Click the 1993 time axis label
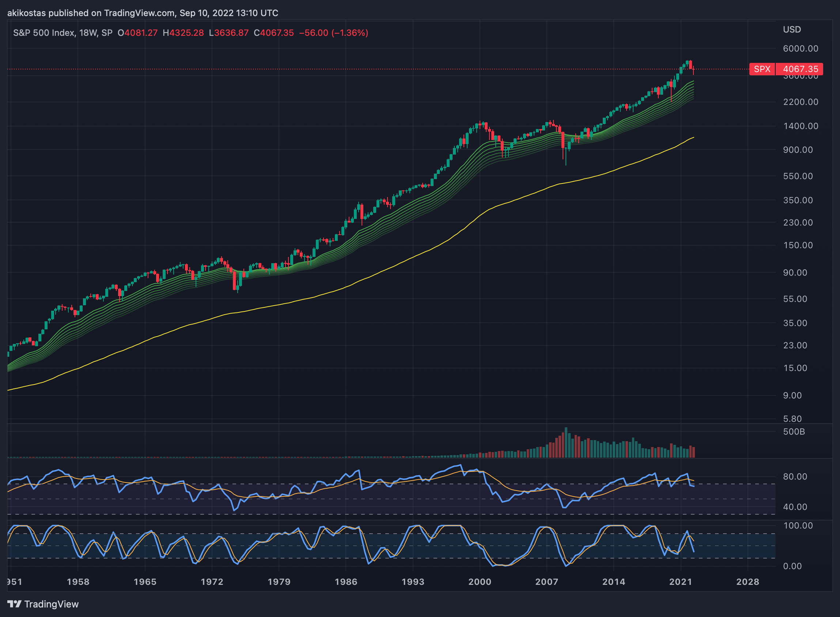 pos(413,582)
